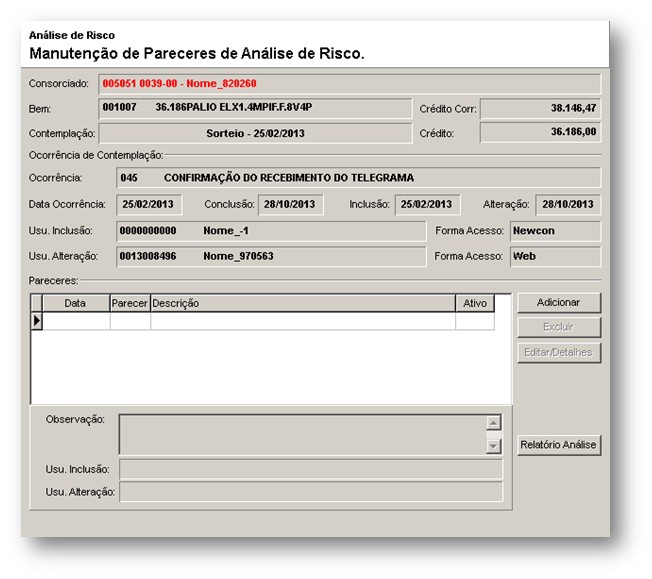Click the Ocorrência field 045 CONFIRMAÇÃO

pyautogui.click(x=358, y=178)
